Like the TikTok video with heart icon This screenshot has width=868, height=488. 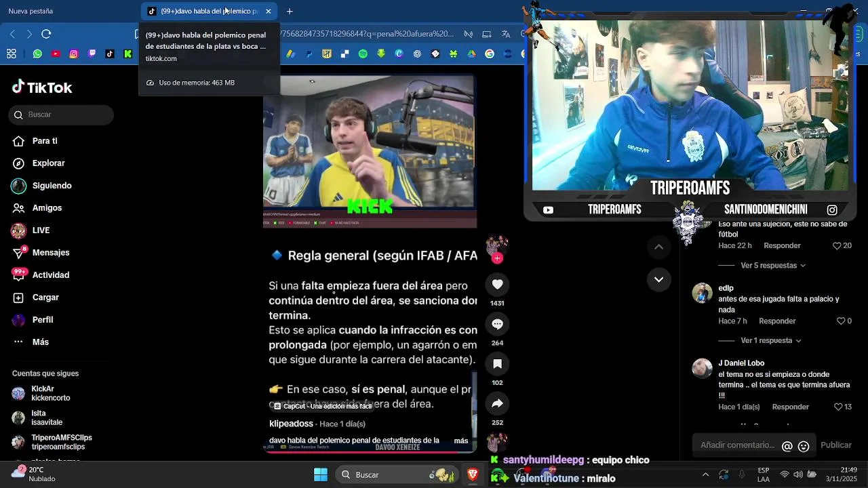(497, 284)
